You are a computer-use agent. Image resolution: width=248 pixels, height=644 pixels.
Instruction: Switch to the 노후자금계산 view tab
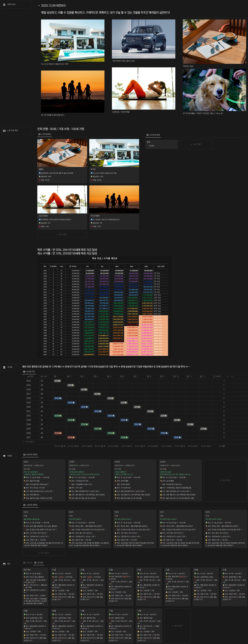44,134
